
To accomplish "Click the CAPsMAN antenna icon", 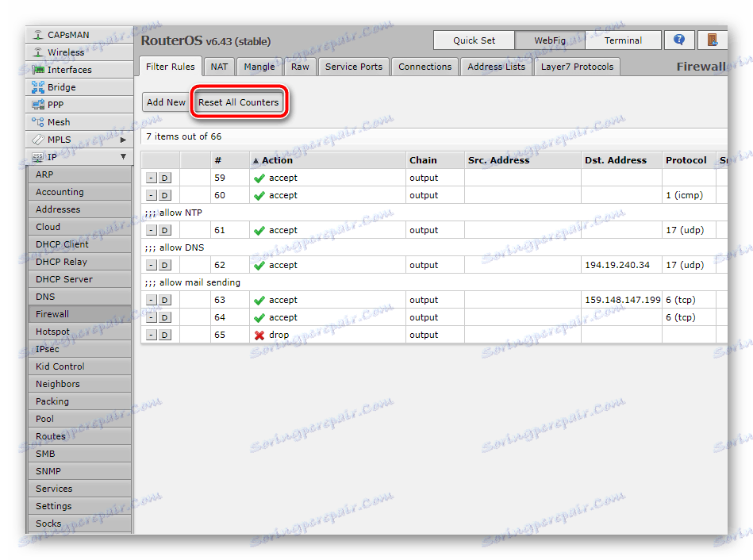I will point(38,35).
